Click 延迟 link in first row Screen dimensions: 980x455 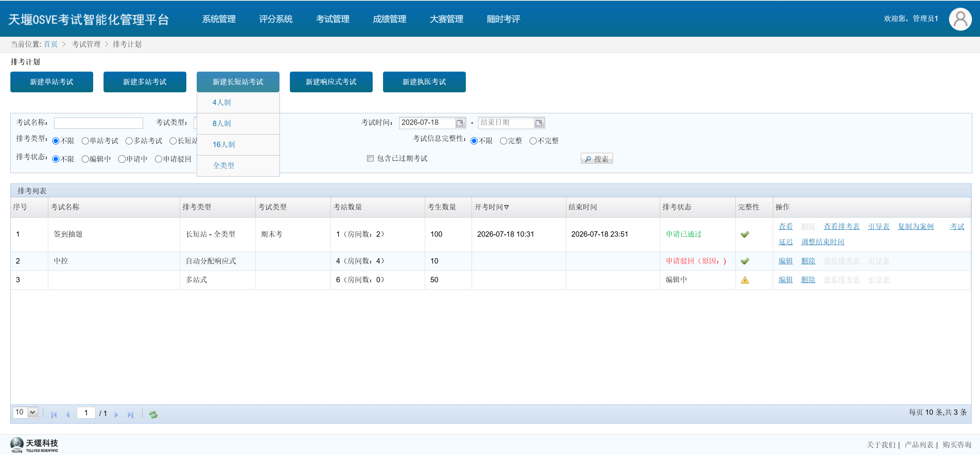click(786, 242)
